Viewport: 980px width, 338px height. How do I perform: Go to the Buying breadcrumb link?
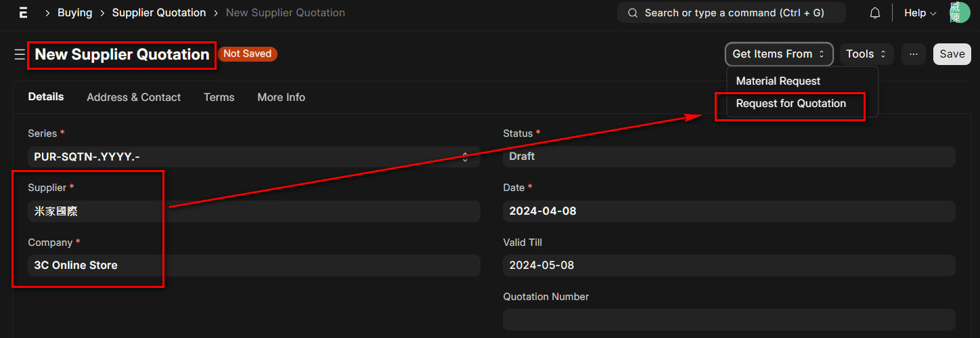75,13
